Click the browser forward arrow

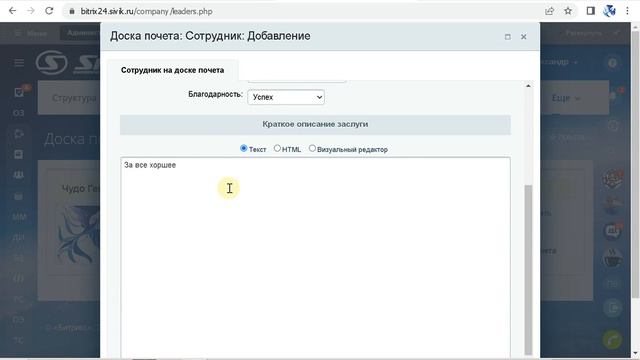31,11
